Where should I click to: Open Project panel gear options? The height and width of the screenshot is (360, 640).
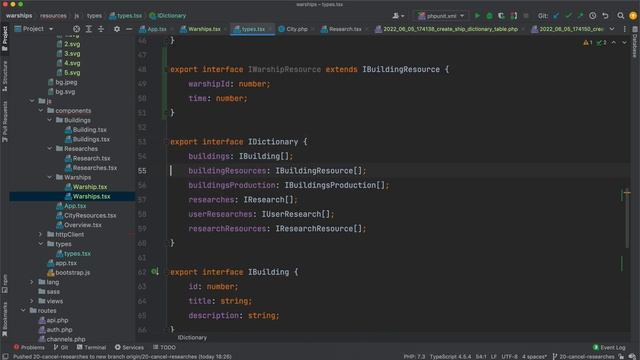117,29
